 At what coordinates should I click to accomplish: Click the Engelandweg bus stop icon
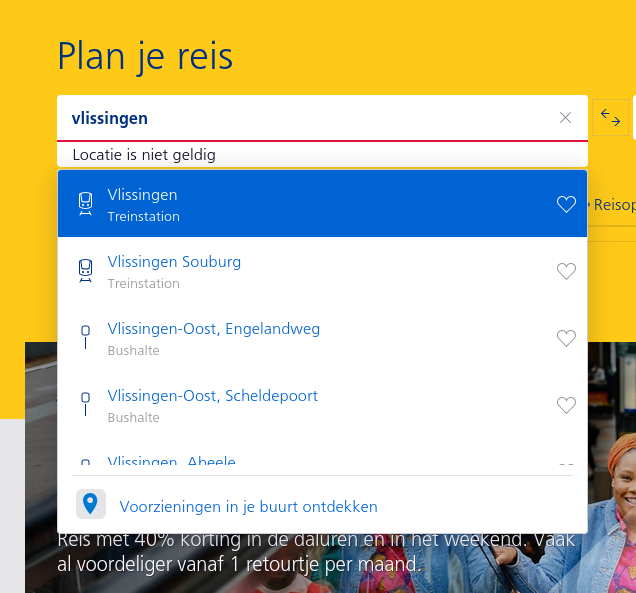tap(86, 338)
